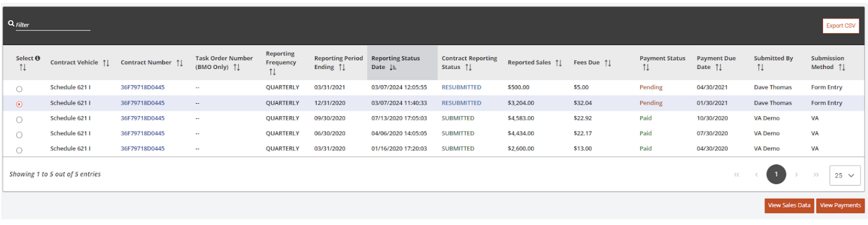Click Paid status with $22.92 fee

click(645, 118)
